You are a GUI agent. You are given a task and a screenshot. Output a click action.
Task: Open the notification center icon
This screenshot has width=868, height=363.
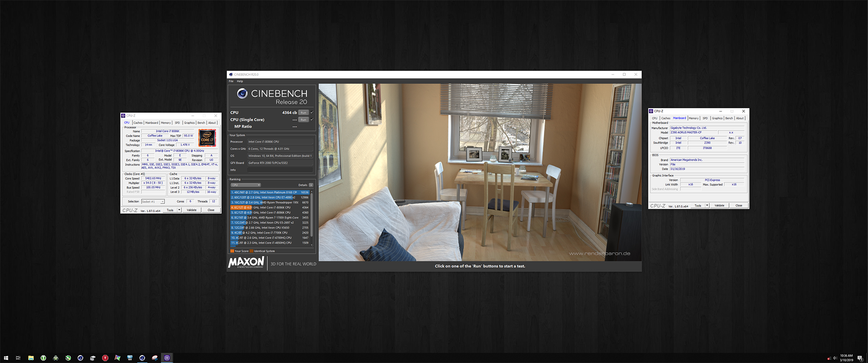[860, 358]
